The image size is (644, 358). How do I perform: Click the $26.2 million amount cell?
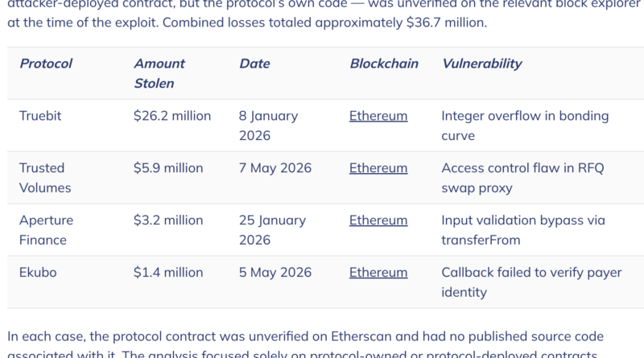coord(172,116)
